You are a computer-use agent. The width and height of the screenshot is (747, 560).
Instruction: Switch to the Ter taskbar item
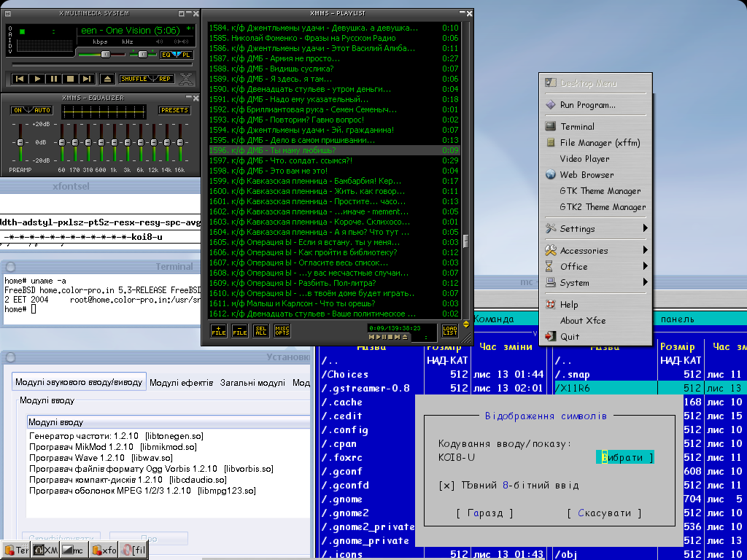[16, 551]
